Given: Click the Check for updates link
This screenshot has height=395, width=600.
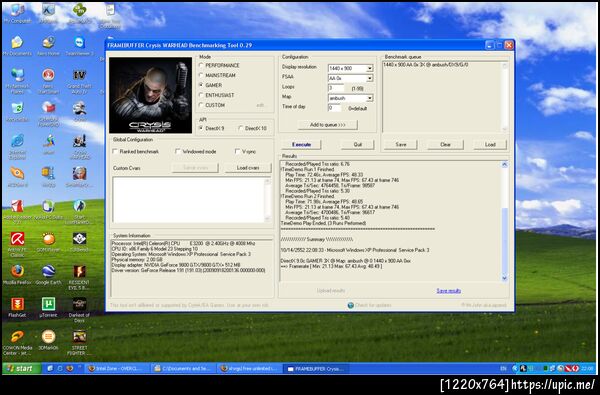Looking at the screenshot, I should tap(369, 305).
